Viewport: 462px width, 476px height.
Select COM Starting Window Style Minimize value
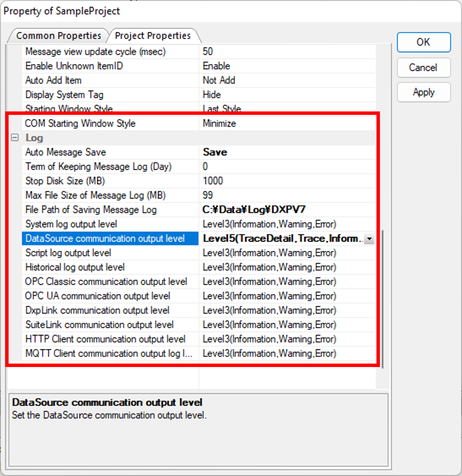286,123
